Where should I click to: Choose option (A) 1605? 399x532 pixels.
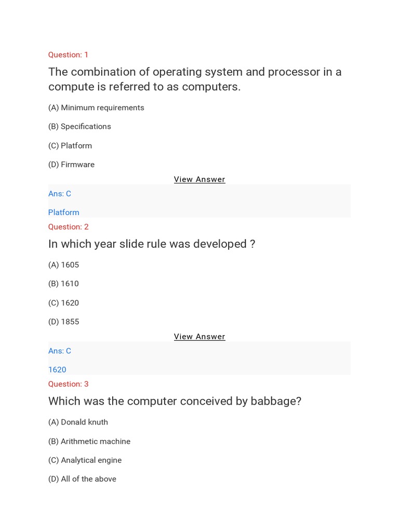click(63, 265)
